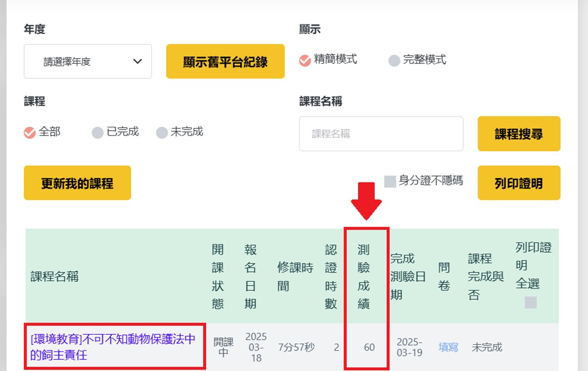
Task: Filter courses by 未完成
Action: [x=162, y=132]
